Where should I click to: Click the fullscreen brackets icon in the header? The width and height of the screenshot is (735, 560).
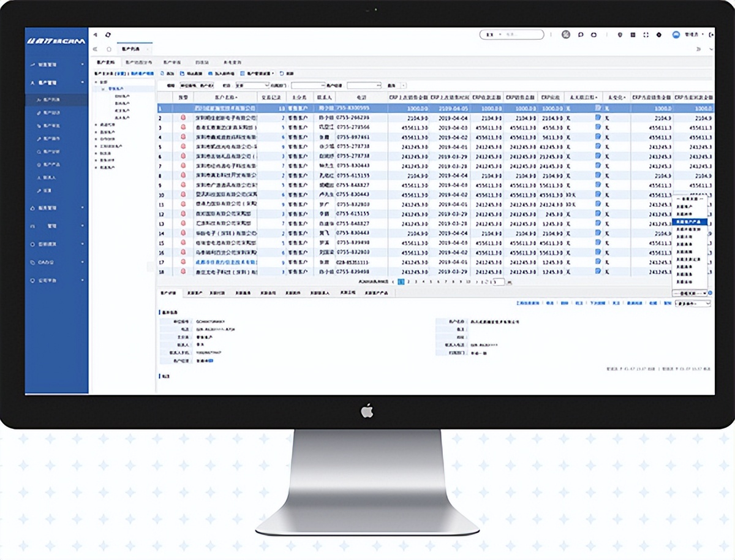tap(646, 35)
